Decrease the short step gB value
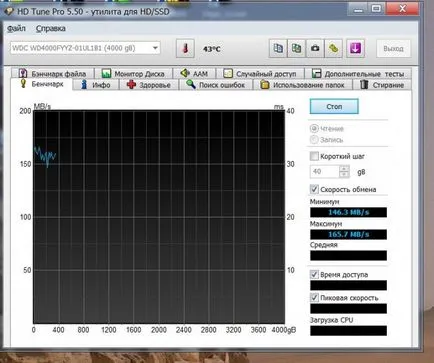This screenshot has width=434, height=363. [x=344, y=175]
